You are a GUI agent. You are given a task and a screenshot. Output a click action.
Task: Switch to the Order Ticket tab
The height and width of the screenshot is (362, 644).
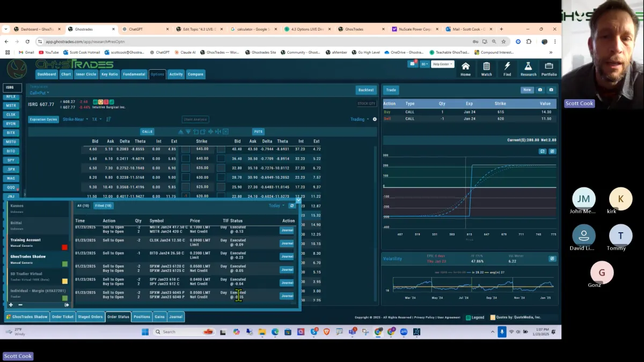coord(63,317)
